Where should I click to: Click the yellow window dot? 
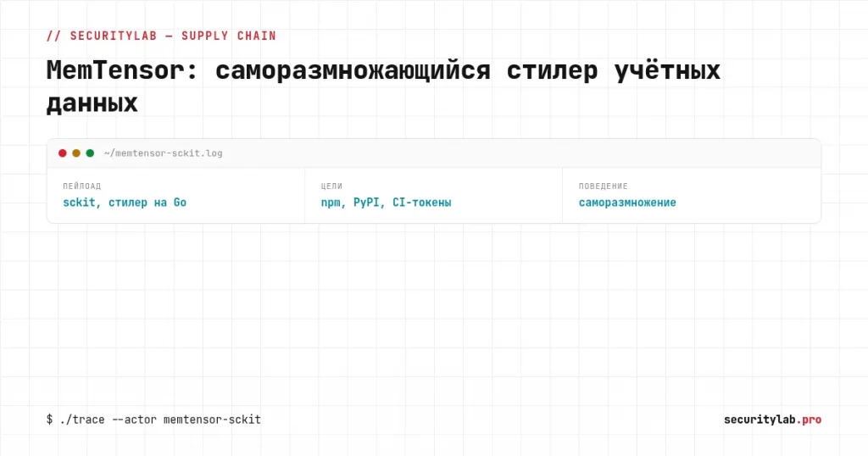[x=76, y=153]
